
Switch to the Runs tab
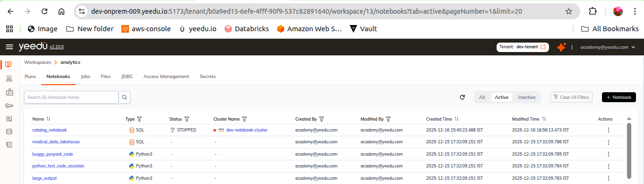[x=30, y=76]
